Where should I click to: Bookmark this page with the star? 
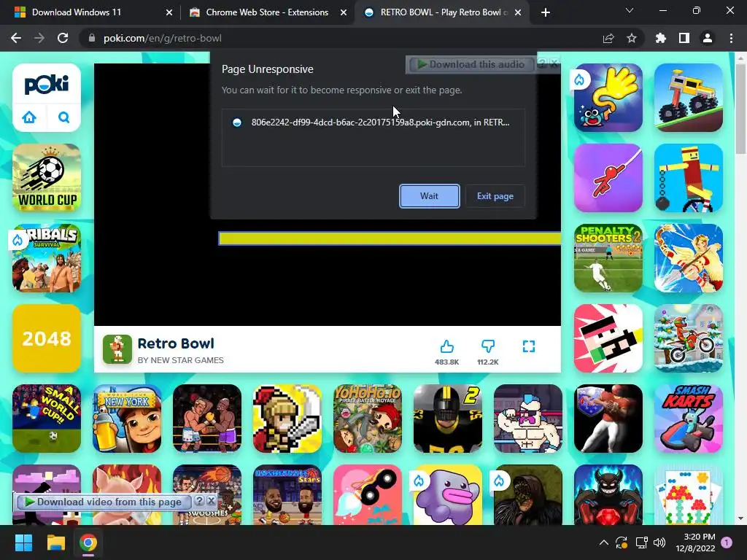(632, 38)
